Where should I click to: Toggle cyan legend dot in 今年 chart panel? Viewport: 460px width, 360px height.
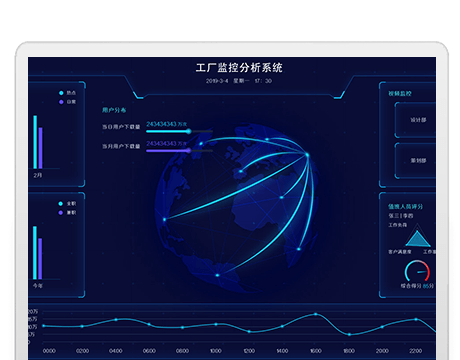61,204
